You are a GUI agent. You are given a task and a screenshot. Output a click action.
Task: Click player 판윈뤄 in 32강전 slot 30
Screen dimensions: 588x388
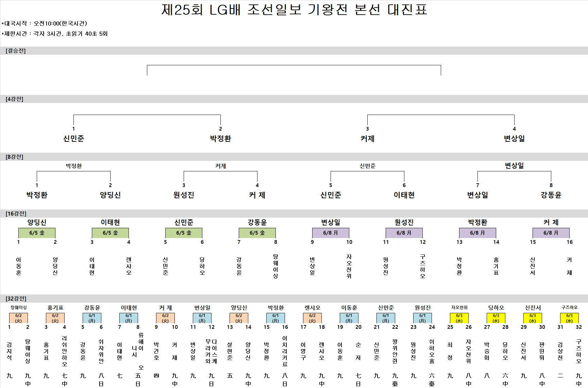coord(542,351)
